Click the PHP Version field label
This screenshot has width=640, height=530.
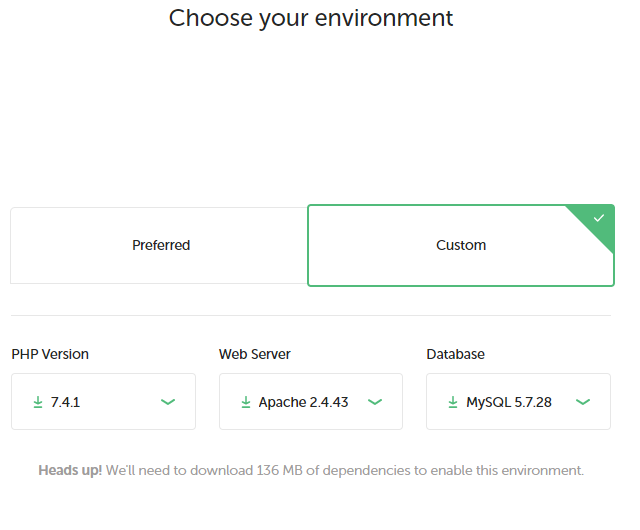[50, 354]
